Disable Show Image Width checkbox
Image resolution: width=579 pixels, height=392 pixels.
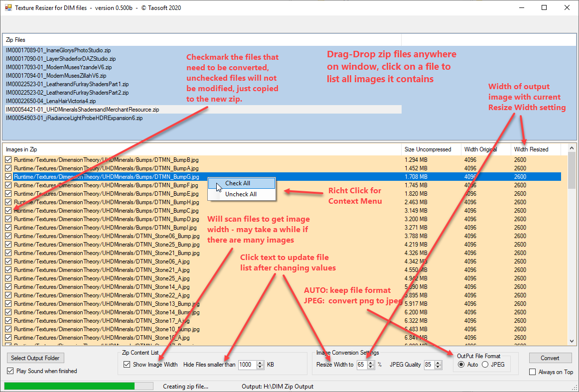127,364
